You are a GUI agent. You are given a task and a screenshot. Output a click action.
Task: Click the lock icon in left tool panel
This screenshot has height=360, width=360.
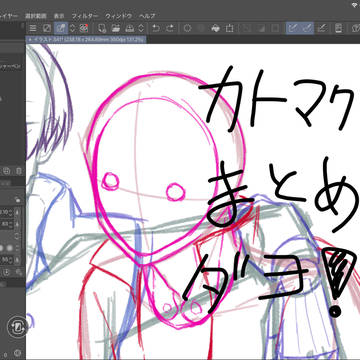coord(18,200)
